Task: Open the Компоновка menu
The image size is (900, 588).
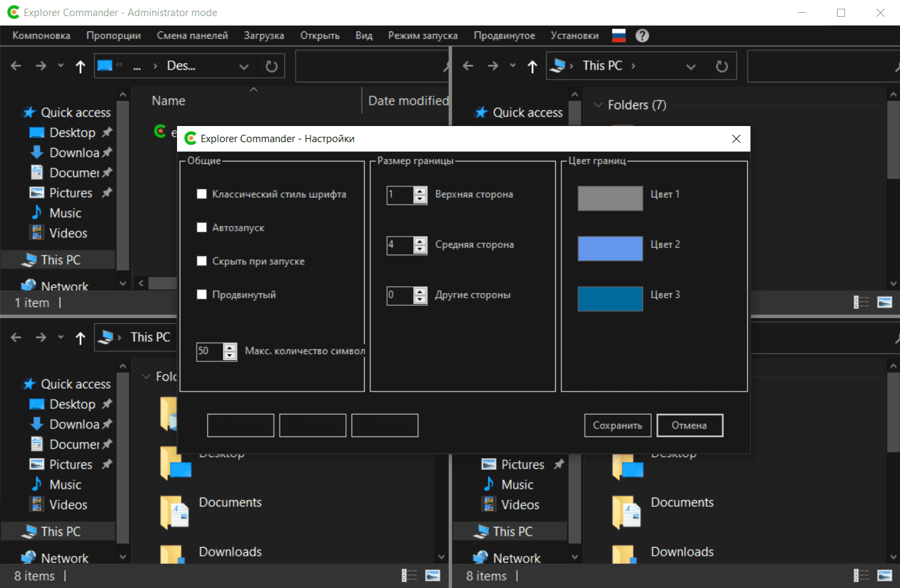Action: tap(42, 36)
